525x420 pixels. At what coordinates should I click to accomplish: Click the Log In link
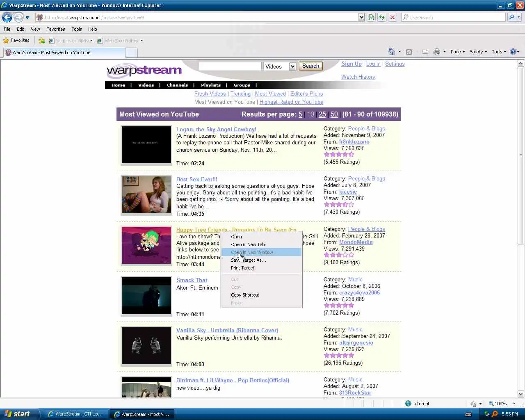click(373, 64)
